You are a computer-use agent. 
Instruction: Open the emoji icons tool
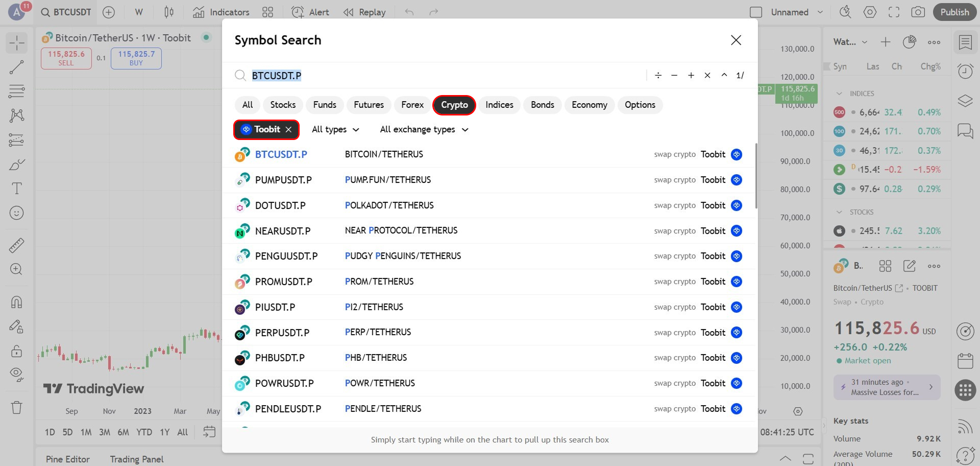click(x=17, y=213)
